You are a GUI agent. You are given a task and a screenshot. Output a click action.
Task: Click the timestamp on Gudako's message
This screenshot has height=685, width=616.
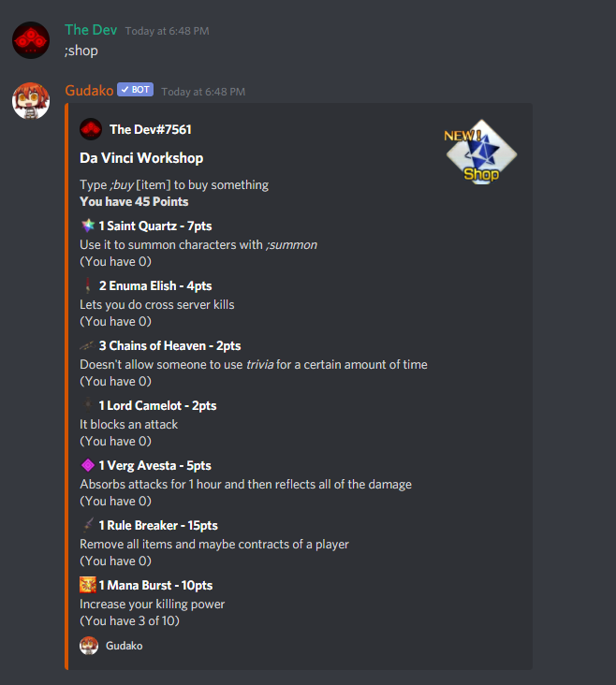pyautogui.click(x=203, y=92)
